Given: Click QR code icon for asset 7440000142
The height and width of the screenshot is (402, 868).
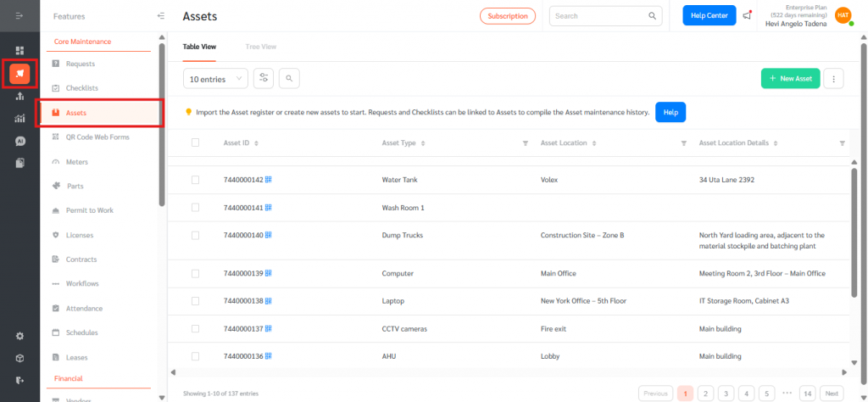Looking at the screenshot, I should [x=269, y=180].
